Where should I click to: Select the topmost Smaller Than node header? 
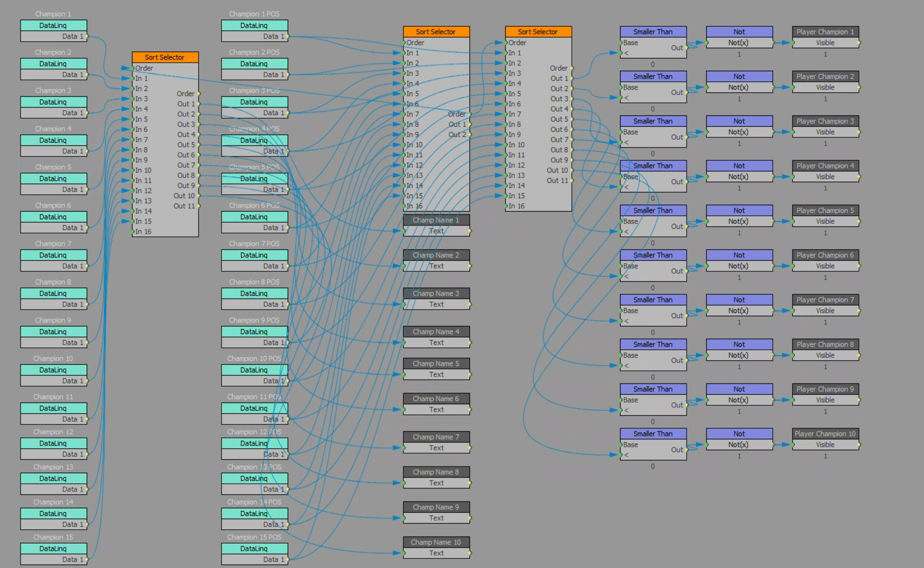click(x=653, y=32)
